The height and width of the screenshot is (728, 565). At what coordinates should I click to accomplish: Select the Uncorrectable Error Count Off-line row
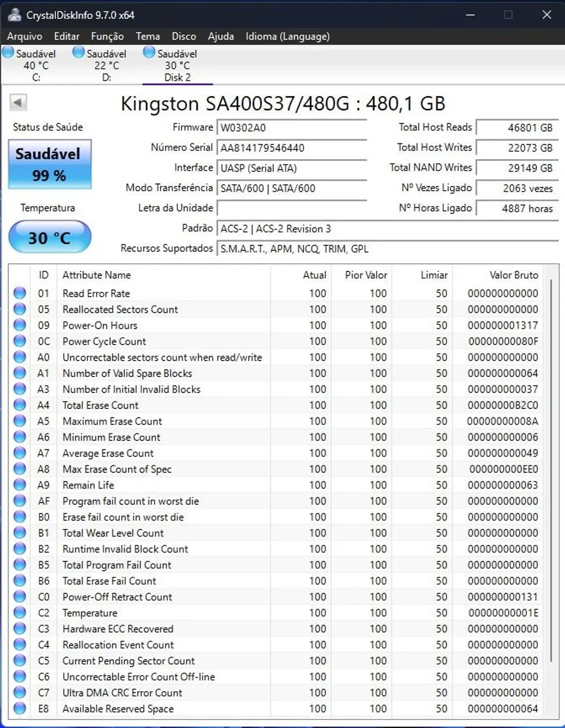pos(276,677)
